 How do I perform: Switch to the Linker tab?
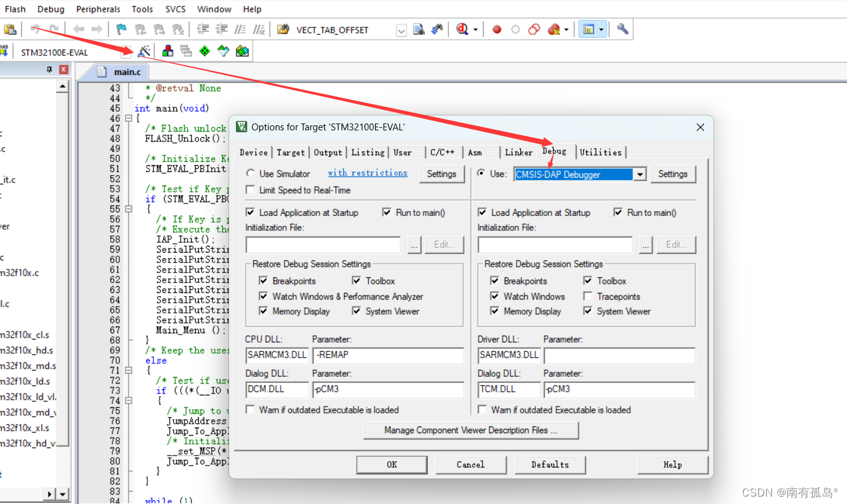point(519,152)
